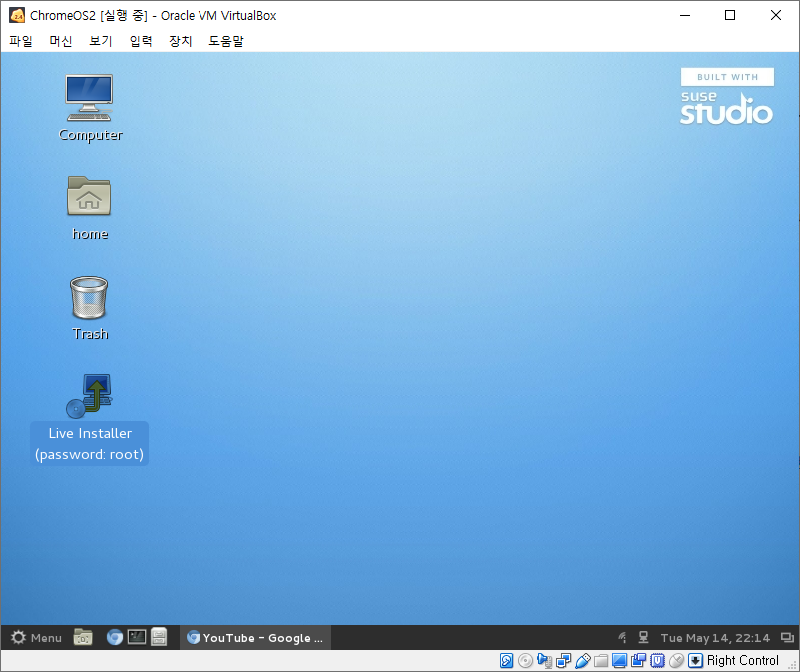Image resolution: width=800 pixels, height=672 pixels.
Task: Click the audio indicator in VirtualBox status bar
Action: tap(544, 661)
